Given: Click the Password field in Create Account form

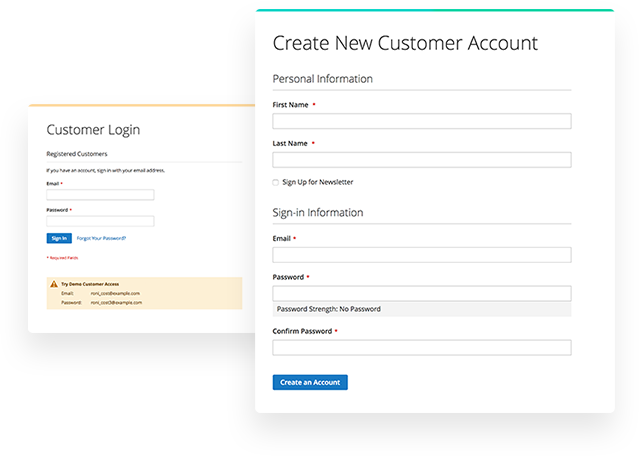Looking at the screenshot, I should click(422, 293).
